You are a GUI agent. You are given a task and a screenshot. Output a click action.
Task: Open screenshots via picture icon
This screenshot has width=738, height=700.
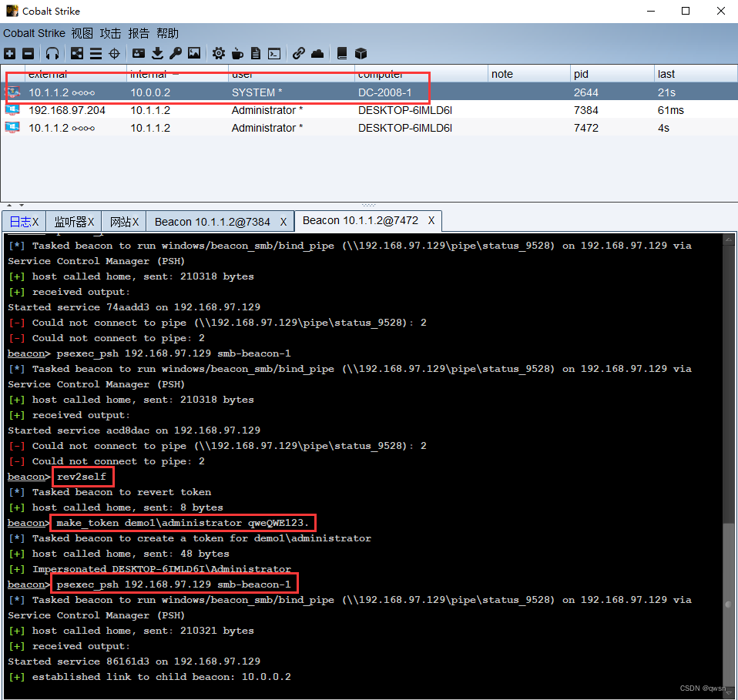pyautogui.click(x=194, y=54)
